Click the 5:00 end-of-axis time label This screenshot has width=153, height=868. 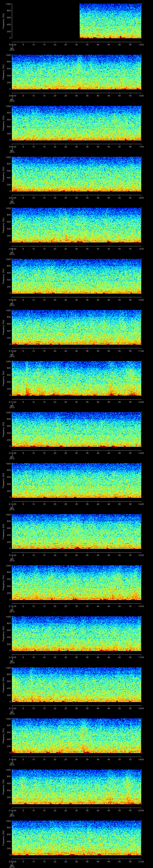[141, 44]
